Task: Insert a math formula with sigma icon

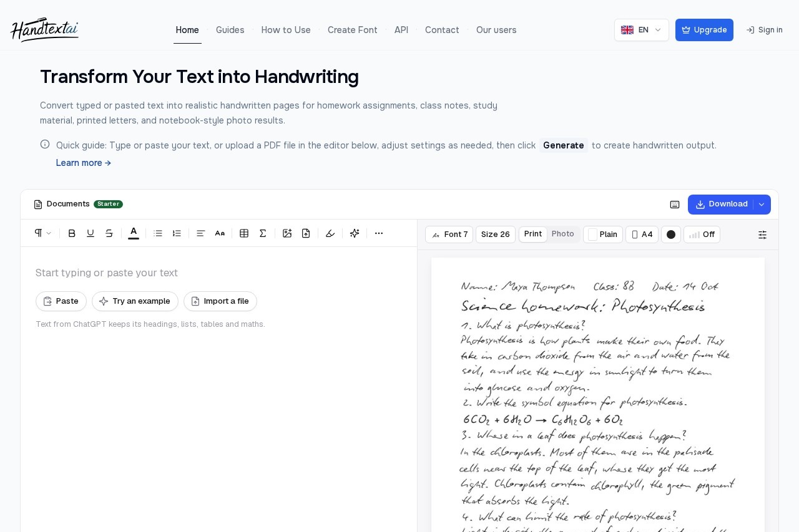Action: click(x=263, y=233)
